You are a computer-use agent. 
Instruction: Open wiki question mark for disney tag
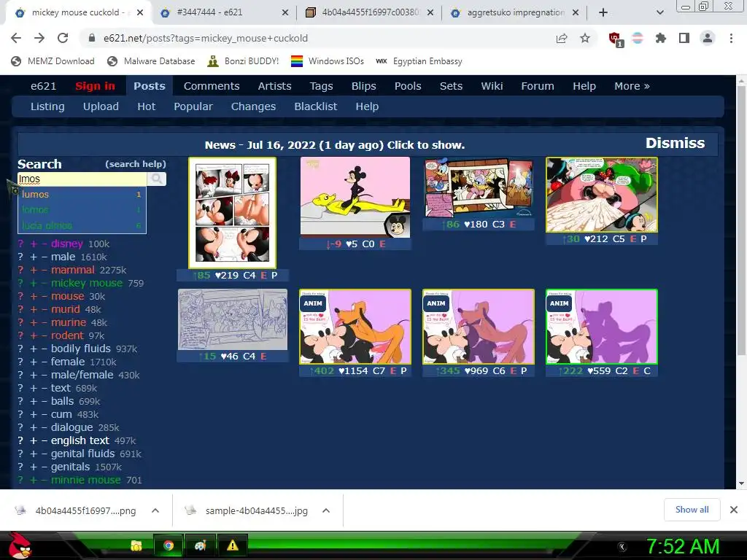pos(20,244)
